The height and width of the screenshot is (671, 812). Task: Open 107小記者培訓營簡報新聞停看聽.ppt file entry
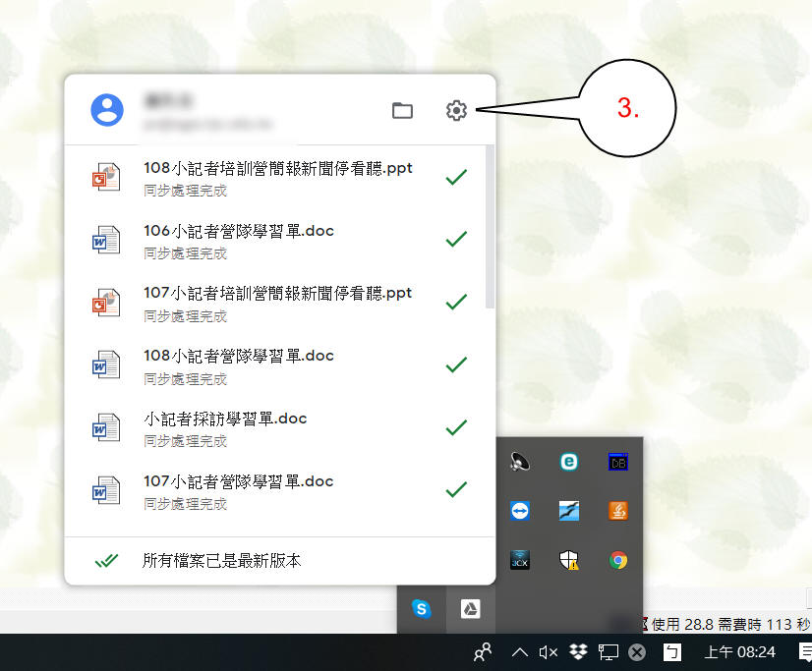point(275,303)
